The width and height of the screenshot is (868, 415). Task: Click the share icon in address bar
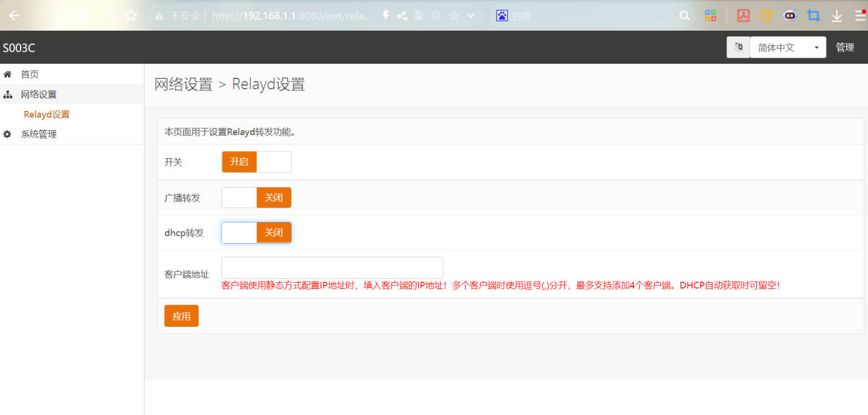402,16
